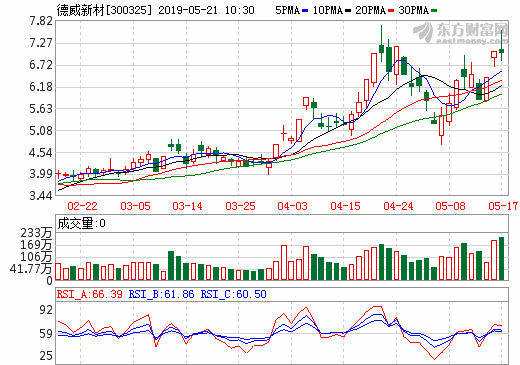Click the 20PMA legend label
This screenshot has height=365, width=520.
(x=371, y=10)
